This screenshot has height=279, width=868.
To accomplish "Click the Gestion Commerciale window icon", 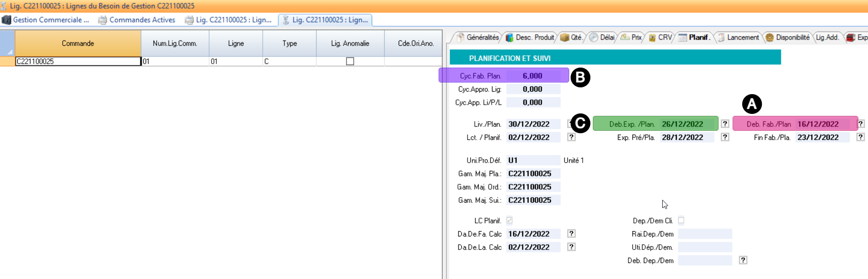I will 6,20.
